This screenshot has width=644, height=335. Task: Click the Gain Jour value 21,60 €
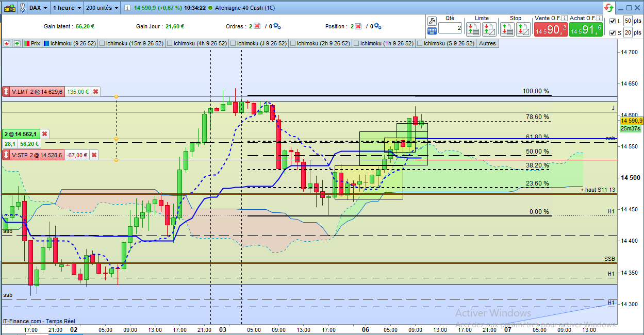(x=175, y=26)
